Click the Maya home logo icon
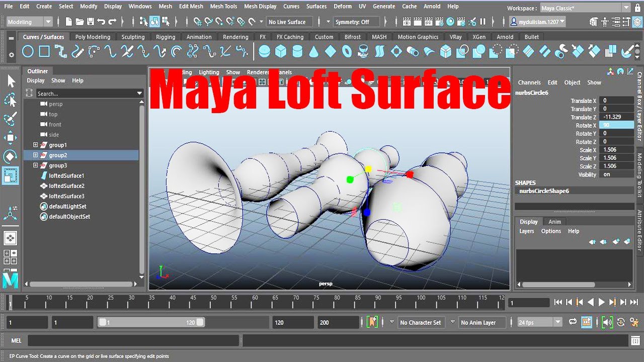Viewport: 644px width, 362px height. [10, 281]
